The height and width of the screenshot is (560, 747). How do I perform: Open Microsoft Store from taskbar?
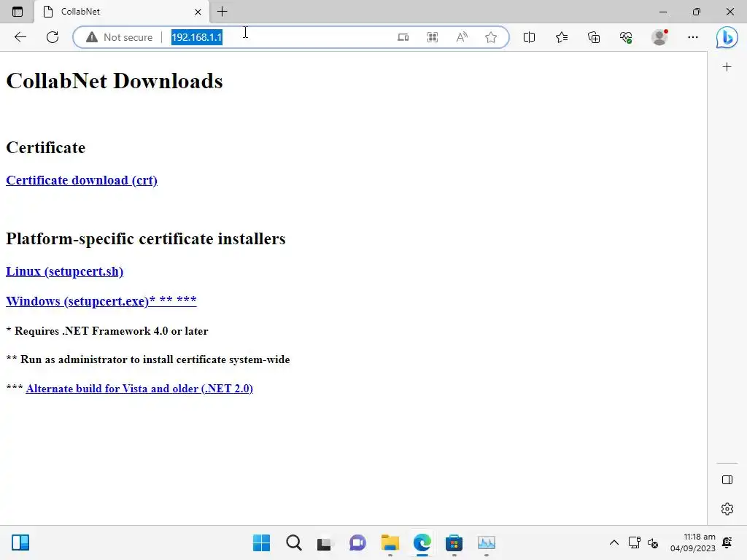(x=454, y=542)
